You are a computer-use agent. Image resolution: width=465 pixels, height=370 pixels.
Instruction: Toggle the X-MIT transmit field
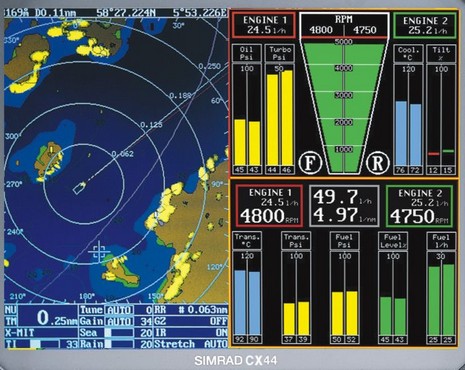41,333
